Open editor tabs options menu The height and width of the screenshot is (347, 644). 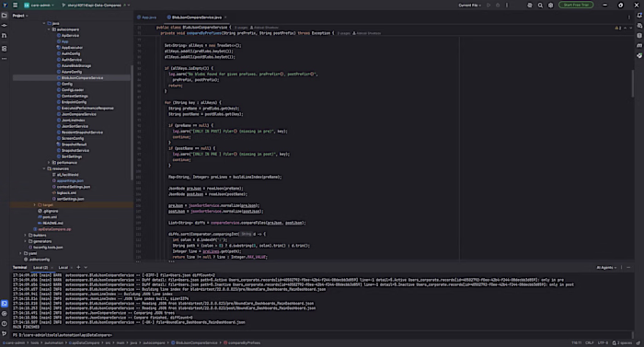point(628,17)
